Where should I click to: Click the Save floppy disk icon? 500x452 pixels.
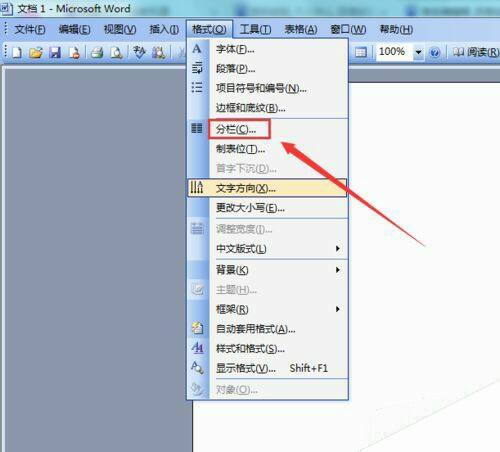click(x=55, y=53)
